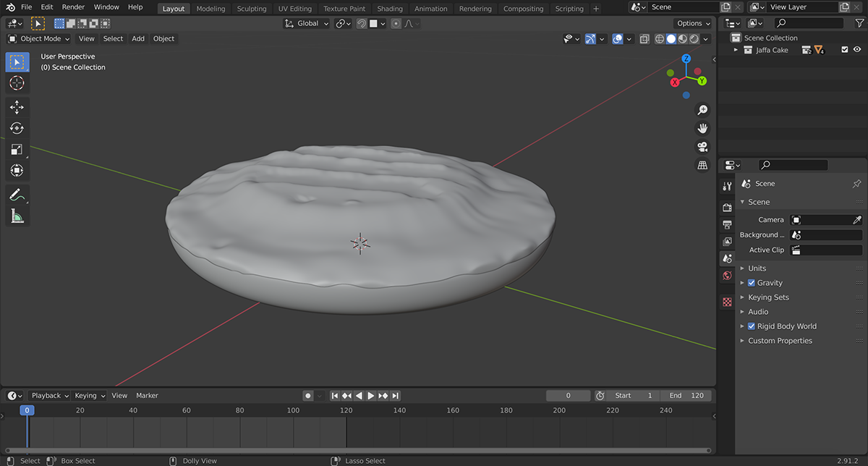Toggle the Gravity checkbox

pos(752,283)
